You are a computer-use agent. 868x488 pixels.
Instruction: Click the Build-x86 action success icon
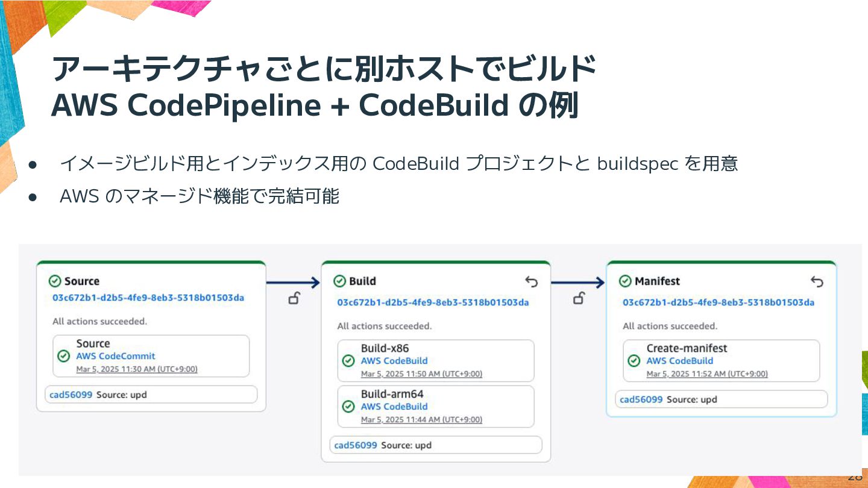(348, 361)
